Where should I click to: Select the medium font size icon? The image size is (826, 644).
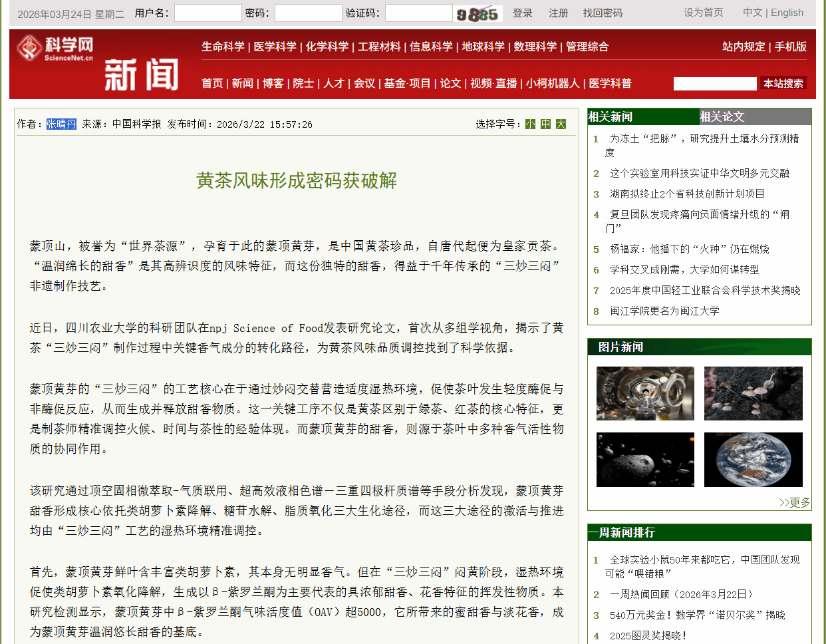(x=545, y=124)
